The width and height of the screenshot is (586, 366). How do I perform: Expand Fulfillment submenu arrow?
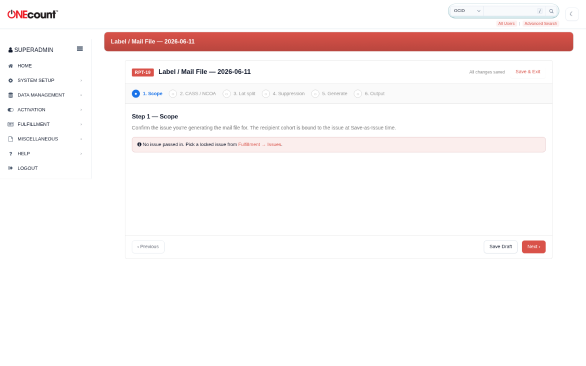(81, 124)
